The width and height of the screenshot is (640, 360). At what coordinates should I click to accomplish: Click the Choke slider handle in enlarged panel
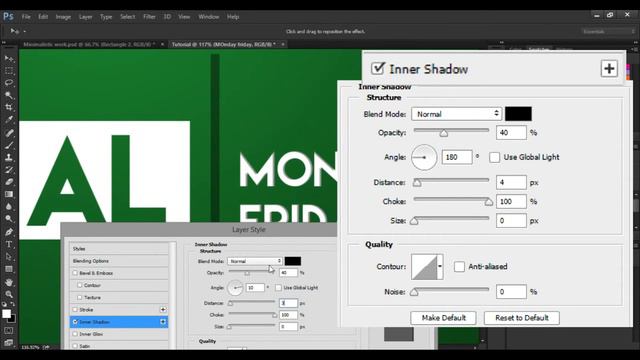[489, 202]
